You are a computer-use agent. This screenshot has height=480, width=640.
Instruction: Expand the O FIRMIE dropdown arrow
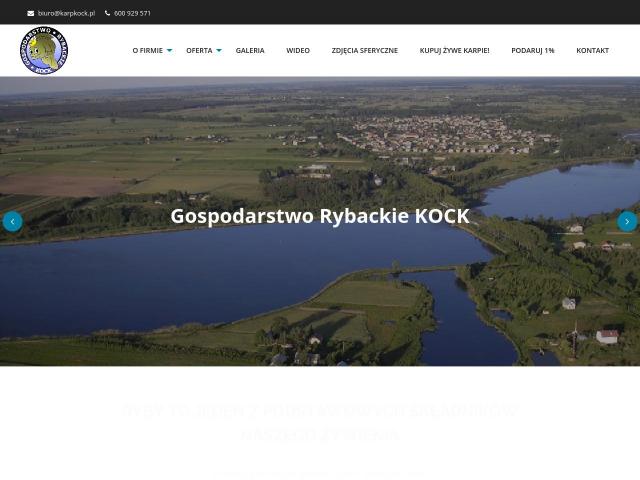click(x=169, y=51)
